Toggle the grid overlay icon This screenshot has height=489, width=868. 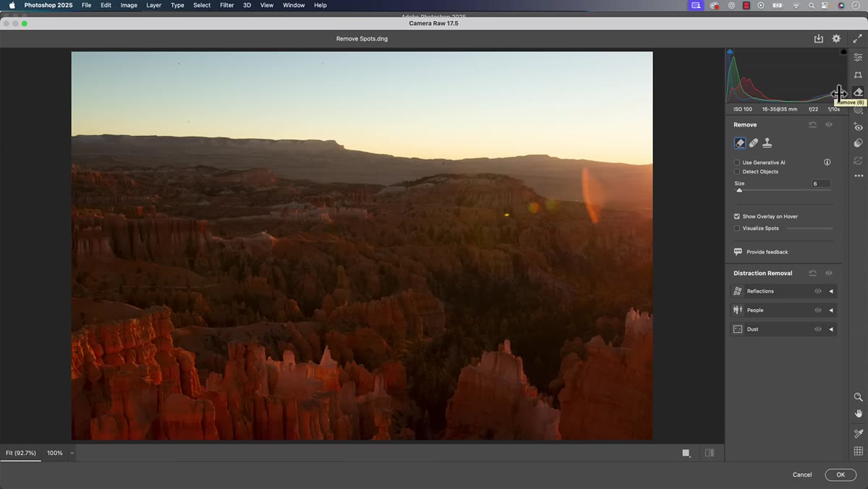click(x=858, y=451)
